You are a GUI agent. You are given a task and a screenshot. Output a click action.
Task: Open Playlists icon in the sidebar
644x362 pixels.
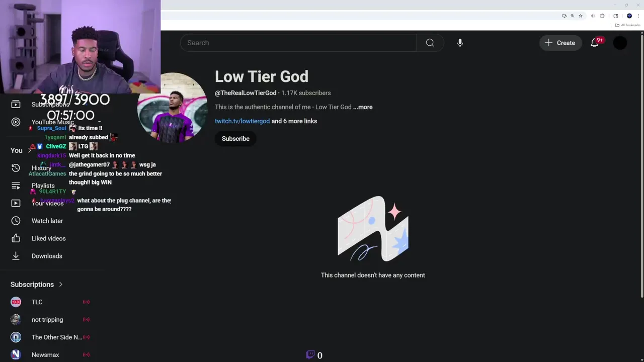click(16, 186)
